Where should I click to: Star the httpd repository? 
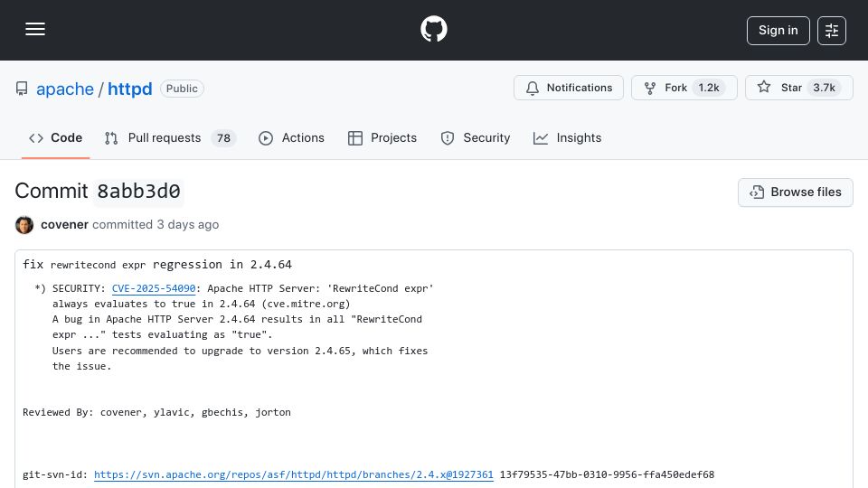pyautogui.click(x=798, y=88)
